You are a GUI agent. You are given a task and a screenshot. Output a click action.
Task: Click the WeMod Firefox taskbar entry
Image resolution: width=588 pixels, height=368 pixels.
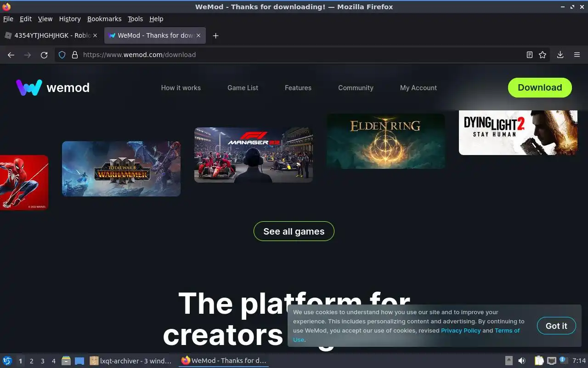click(x=224, y=361)
